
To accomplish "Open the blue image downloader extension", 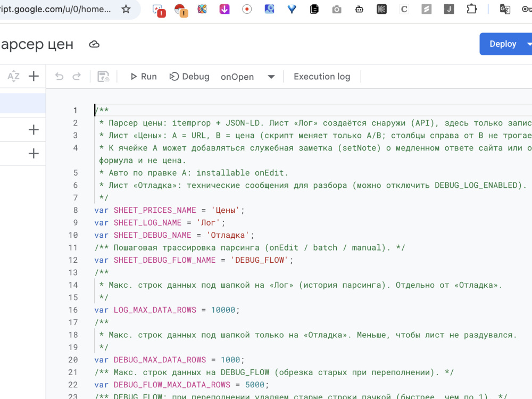I will point(269,9).
